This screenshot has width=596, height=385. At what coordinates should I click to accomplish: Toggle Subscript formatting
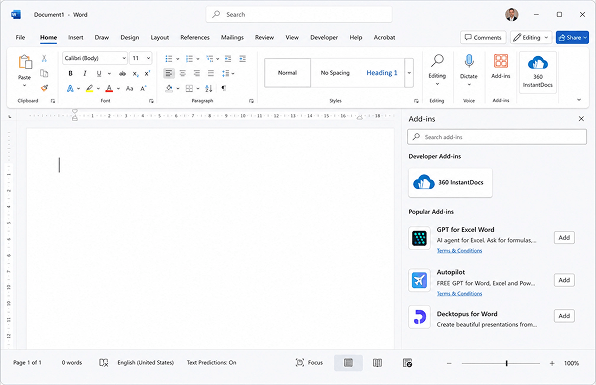pos(135,74)
